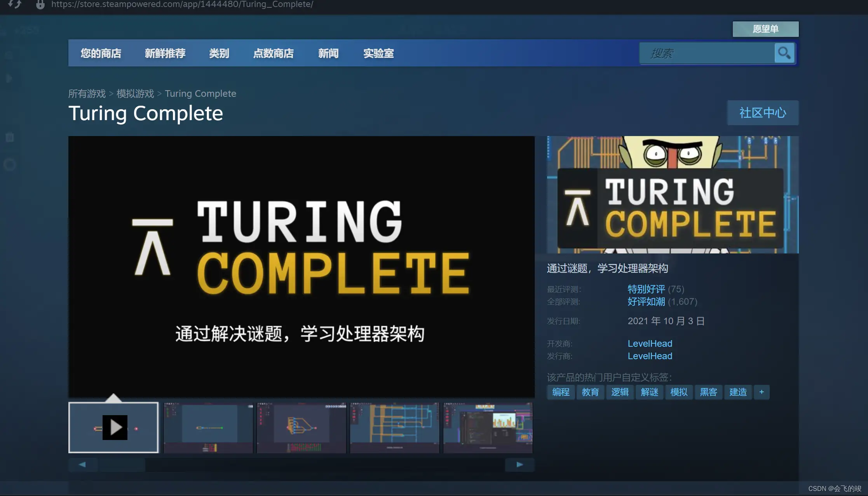Image resolution: width=868 pixels, height=496 pixels.
Task: Click the 愿望单 wishlist button
Action: 765,29
